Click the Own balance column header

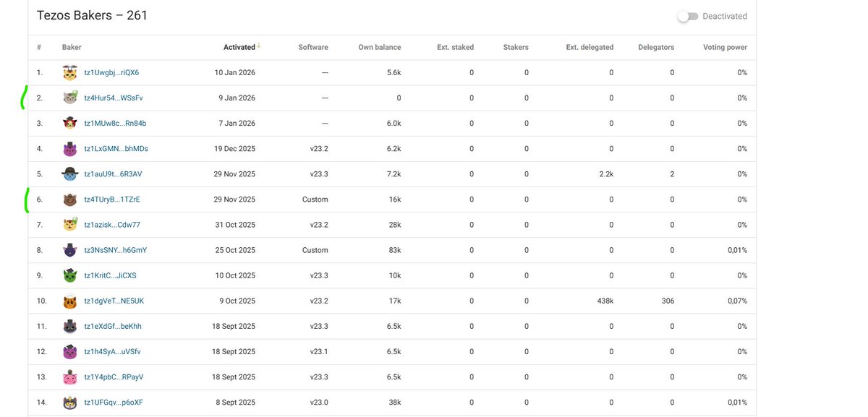(380, 47)
